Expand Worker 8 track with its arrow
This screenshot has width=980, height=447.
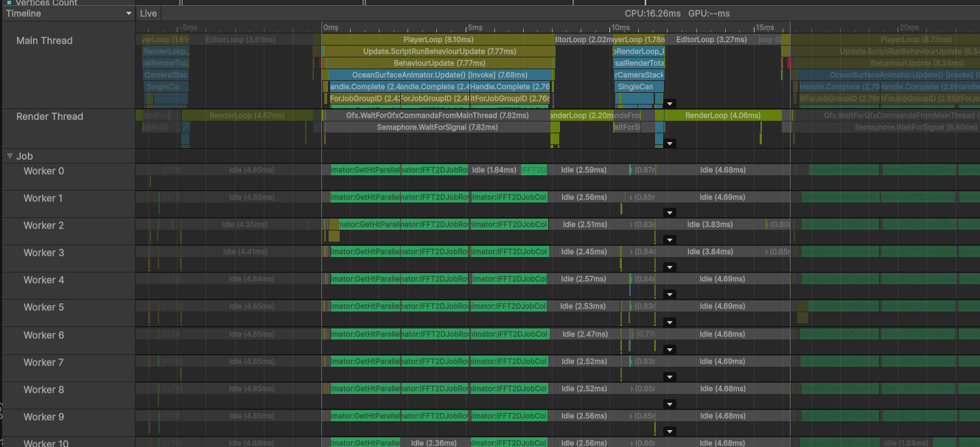(x=670, y=404)
